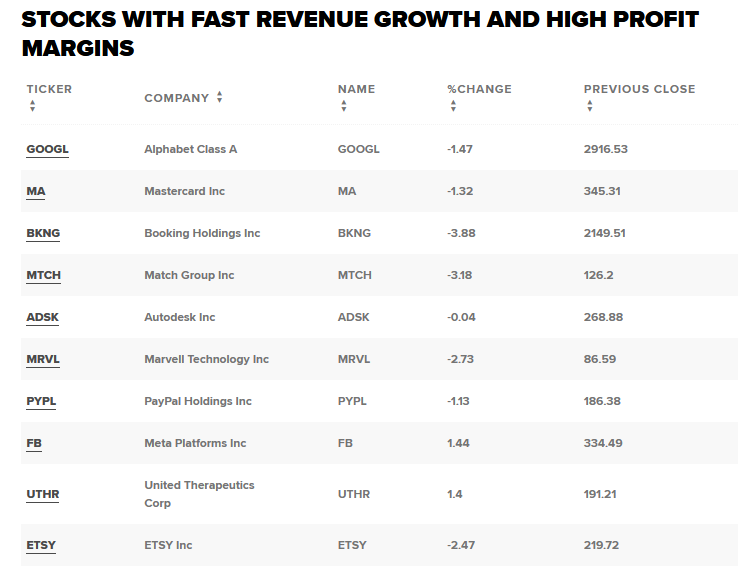Sort table by the Ticker column arrows
Viewport: 738px width, 570px height.
click(x=32, y=106)
